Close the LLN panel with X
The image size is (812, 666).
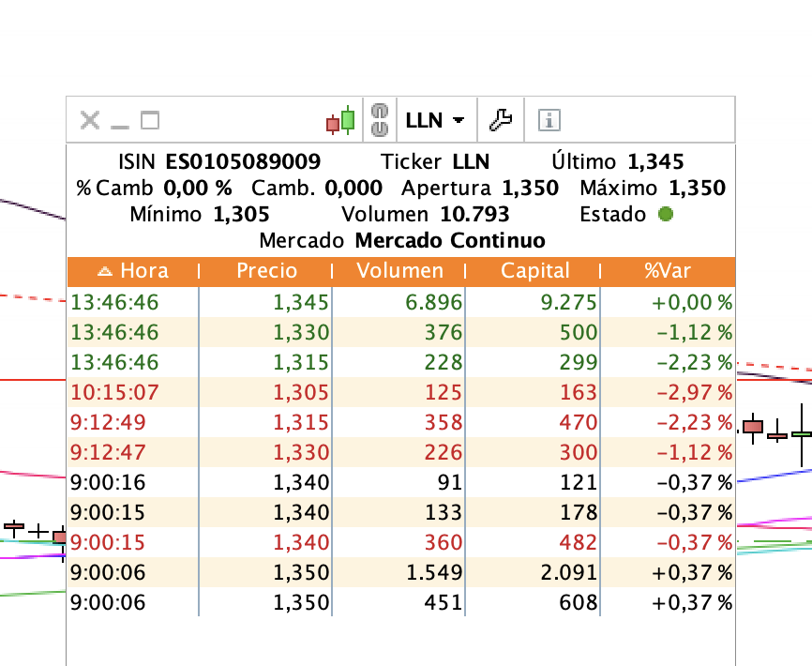(x=89, y=120)
